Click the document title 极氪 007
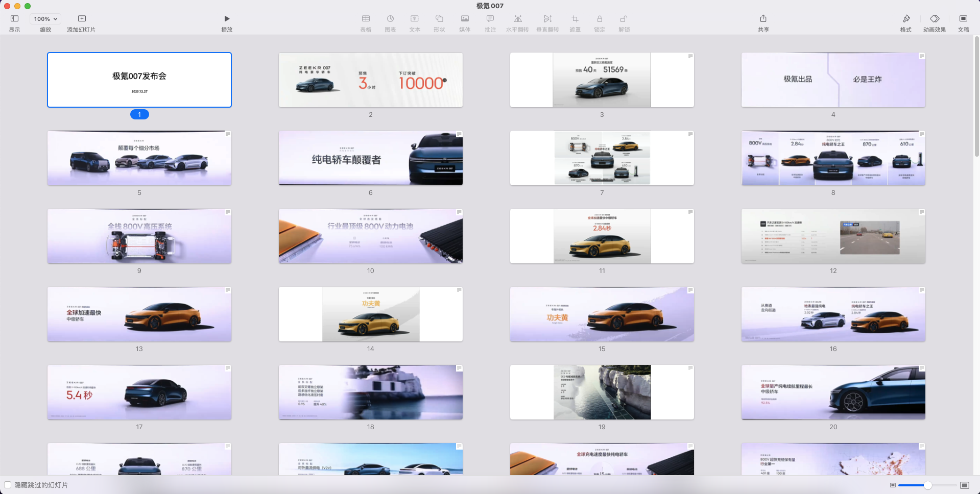The height and width of the screenshot is (494, 980). coord(490,6)
